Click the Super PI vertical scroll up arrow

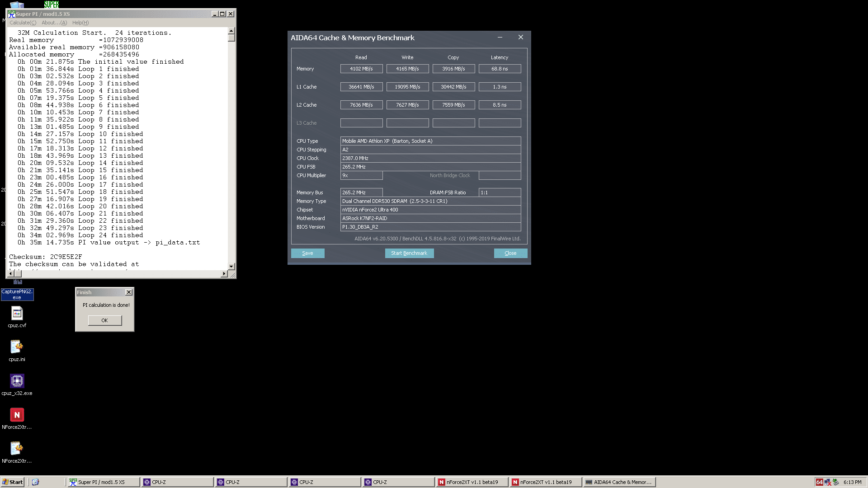[231, 31]
